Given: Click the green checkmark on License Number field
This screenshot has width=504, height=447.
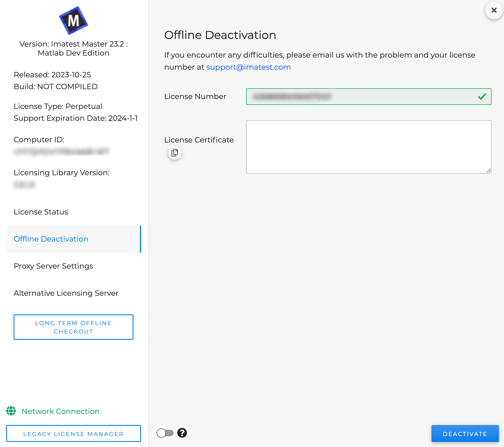Looking at the screenshot, I should point(482,97).
